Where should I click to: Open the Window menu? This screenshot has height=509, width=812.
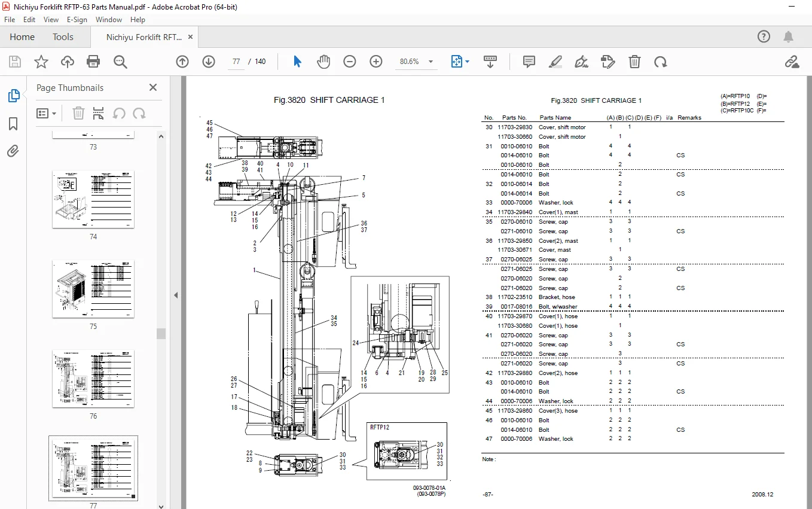point(109,20)
